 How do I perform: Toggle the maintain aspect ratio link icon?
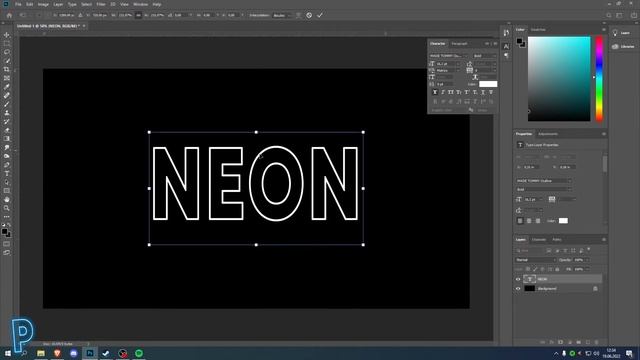138,15
